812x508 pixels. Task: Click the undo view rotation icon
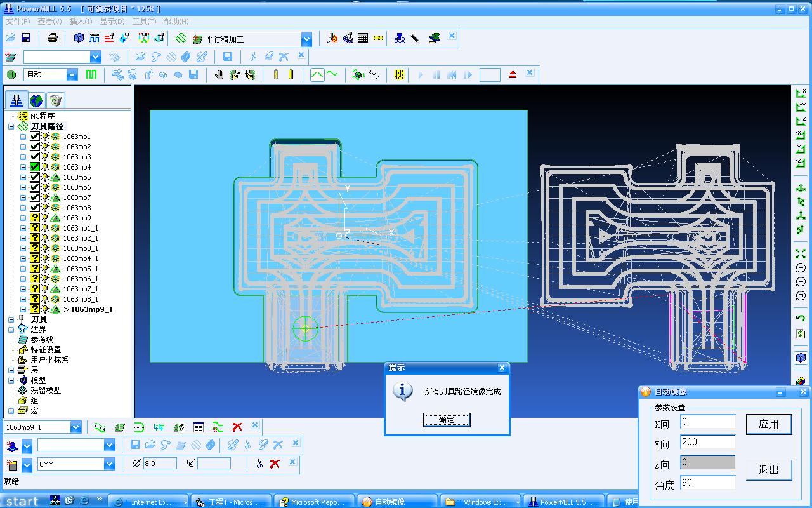click(801, 317)
